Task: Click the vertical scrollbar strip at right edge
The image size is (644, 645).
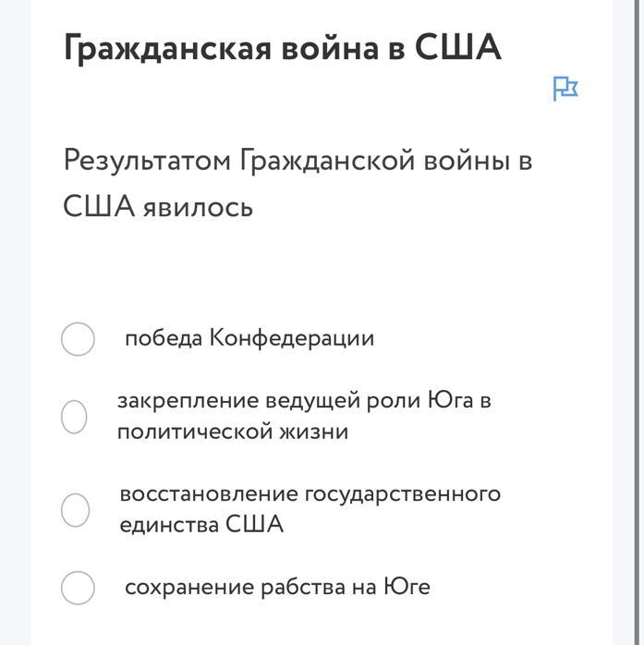Action: point(640,322)
